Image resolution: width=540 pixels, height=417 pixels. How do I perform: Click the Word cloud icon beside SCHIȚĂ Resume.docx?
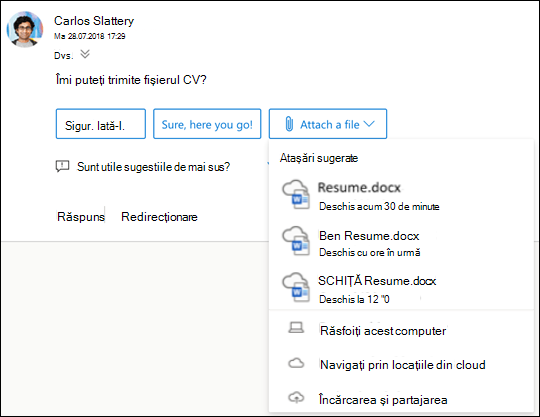tap(296, 288)
